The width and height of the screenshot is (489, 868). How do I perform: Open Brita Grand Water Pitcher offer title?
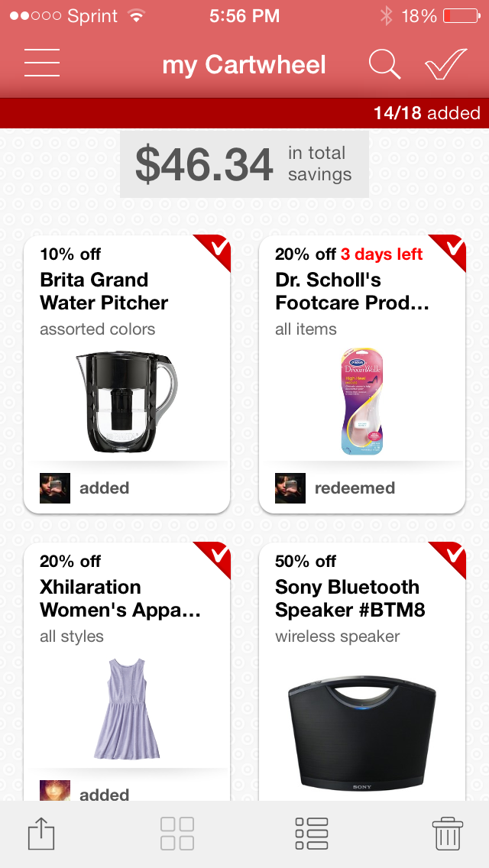pyautogui.click(x=104, y=291)
